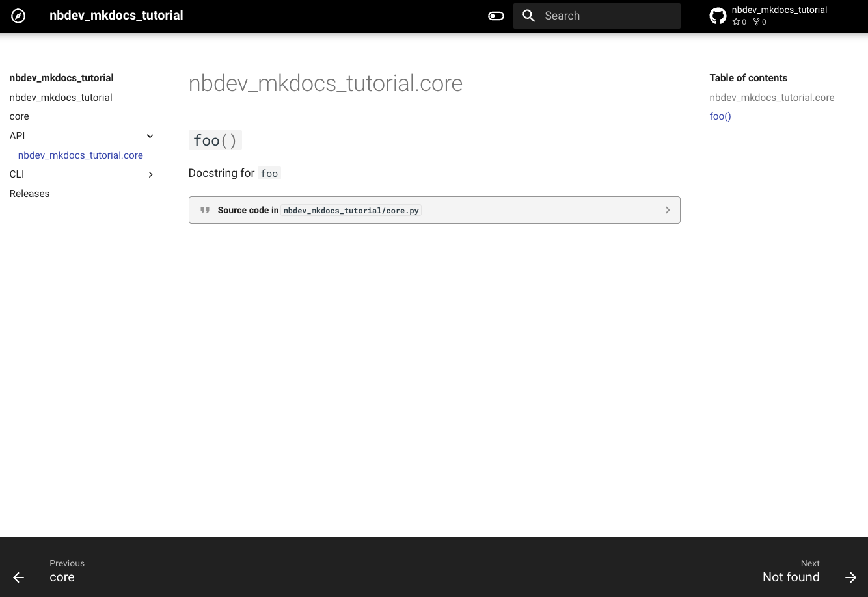Select nbdev_mkdocs_tutorial.core in the sidebar
The height and width of the screenshot is (597, 868).
(81, 155)
